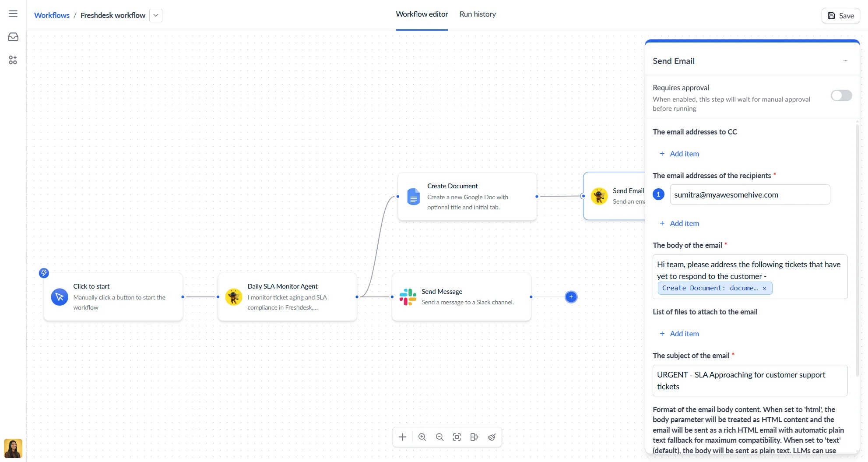Image resolution: width=868 pixels, height=462 pixels.
Task: Remove the Create Document token from email body
Action: coord(764,288)
